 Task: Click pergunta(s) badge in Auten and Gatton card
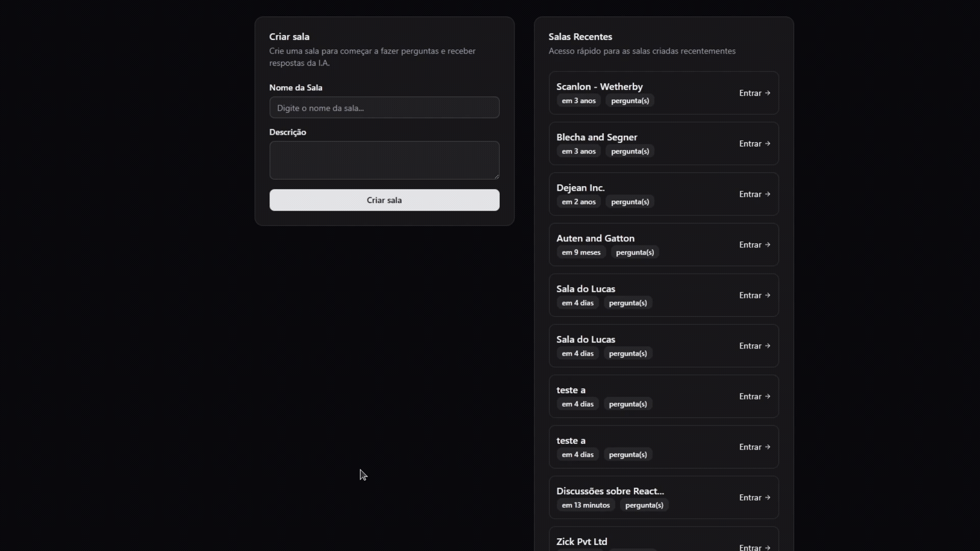[635, 252]
